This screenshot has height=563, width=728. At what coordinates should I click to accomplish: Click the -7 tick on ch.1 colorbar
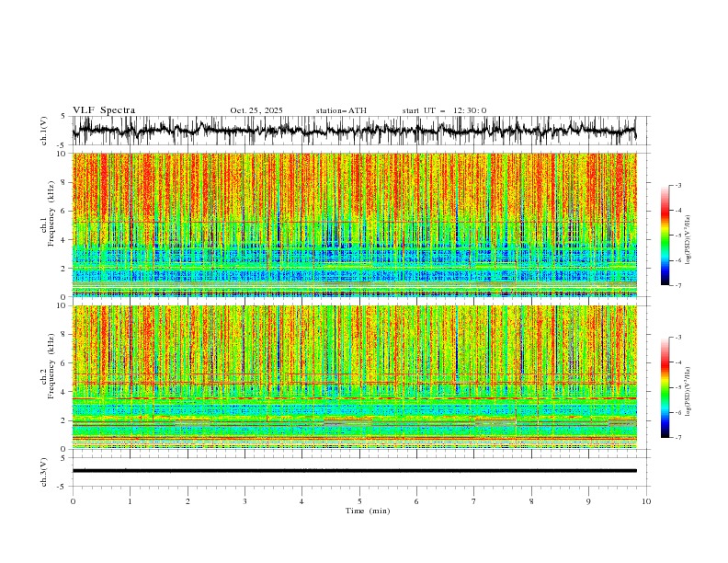(x=677, y=285)
